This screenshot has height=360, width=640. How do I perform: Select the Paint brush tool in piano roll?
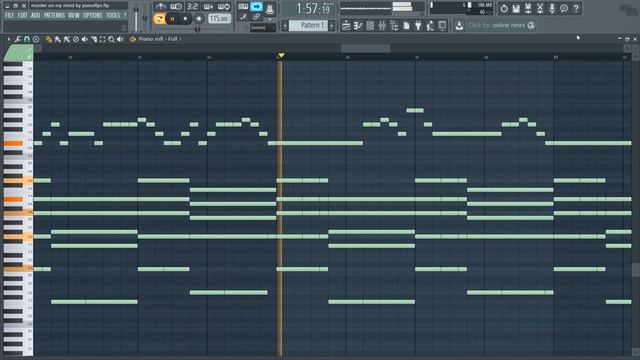click(x=58, y=39)
